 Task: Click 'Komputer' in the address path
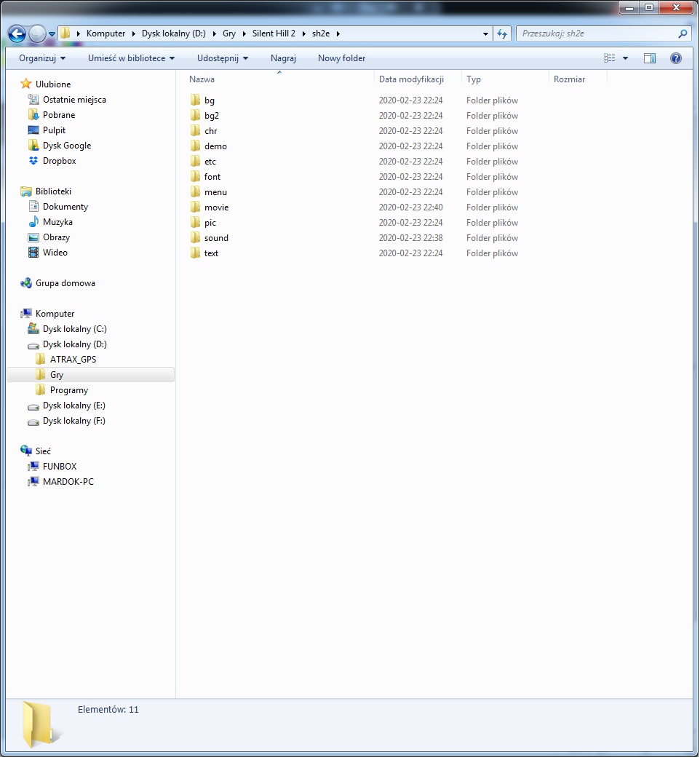[x=106, y=33]
